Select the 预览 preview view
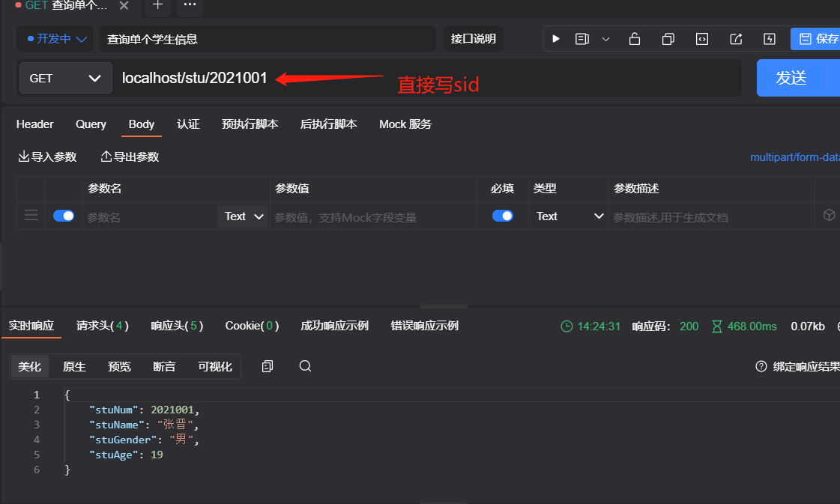 pos(119,366)
